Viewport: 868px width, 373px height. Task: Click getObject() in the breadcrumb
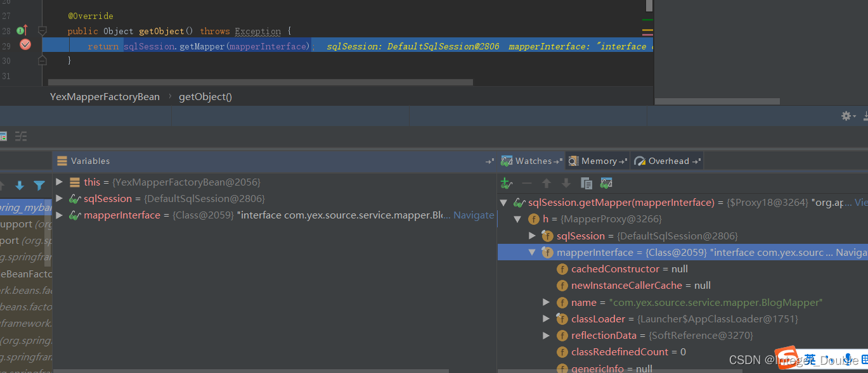(x=205, y=97)
